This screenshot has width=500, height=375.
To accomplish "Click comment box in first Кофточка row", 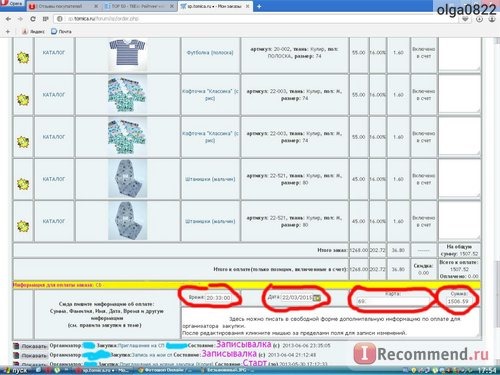I will (x=459, y=94).
